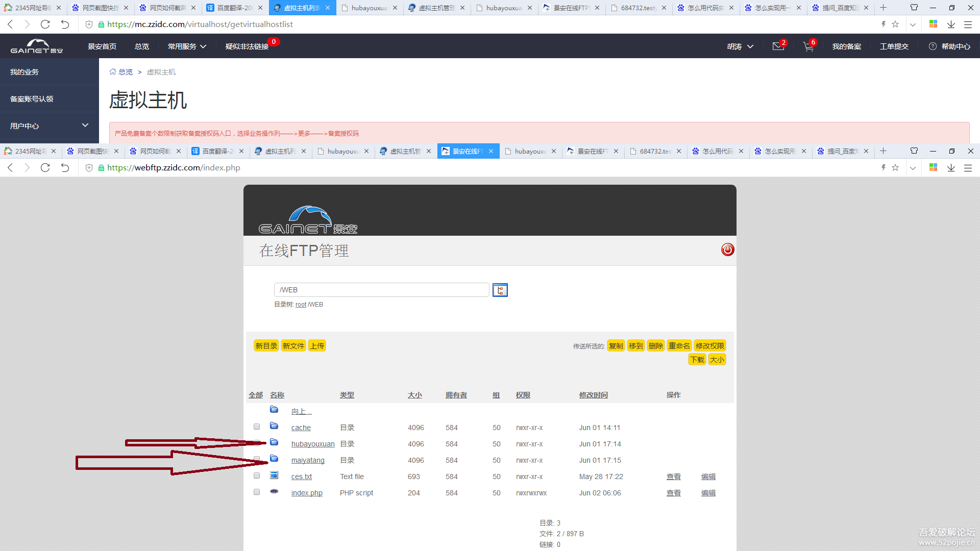
Task: Expand the 用户中心 sidebar section
Action: tap(50, 126)
